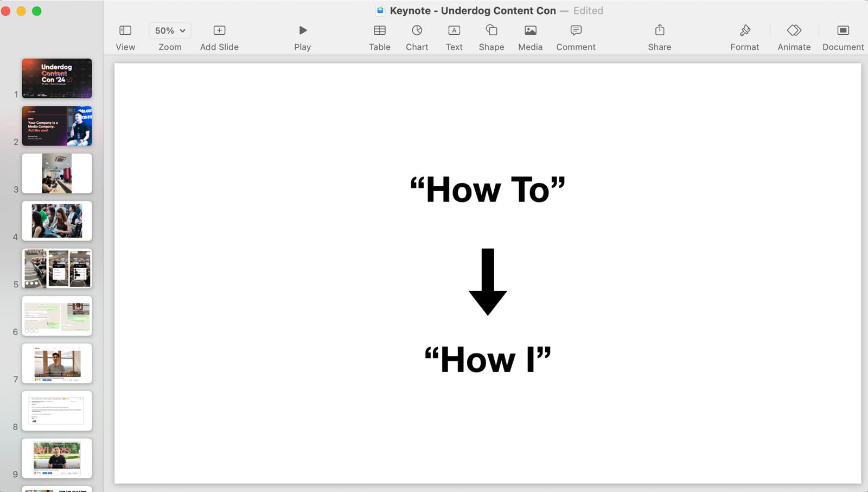Screen dimensions: 868x492
Task: Select slide 4 thumbnail
Action: point(57,221)
